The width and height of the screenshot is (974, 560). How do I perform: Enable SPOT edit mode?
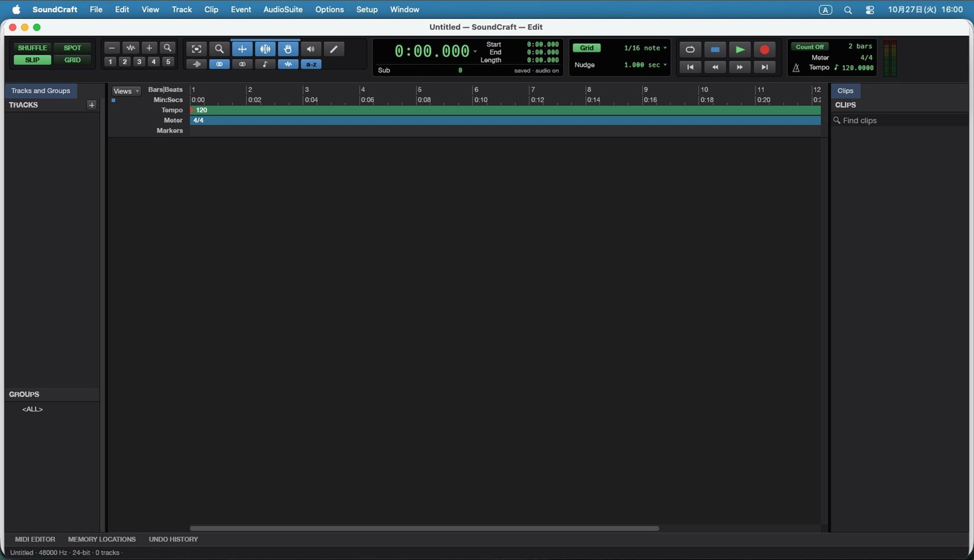(x=72, y=47)
